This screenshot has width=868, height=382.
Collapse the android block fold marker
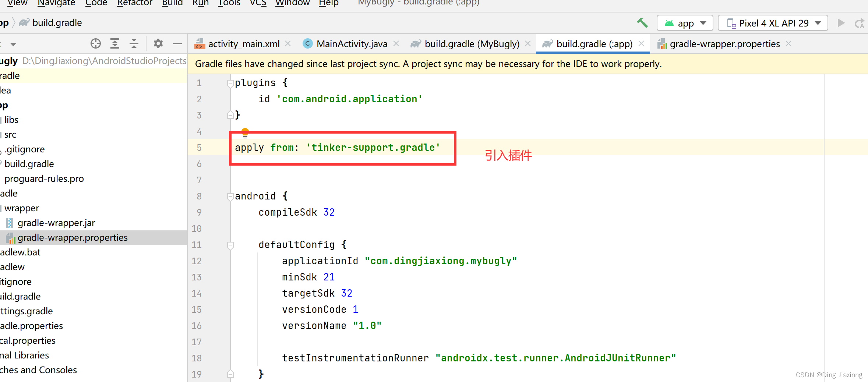click(230, 197)
